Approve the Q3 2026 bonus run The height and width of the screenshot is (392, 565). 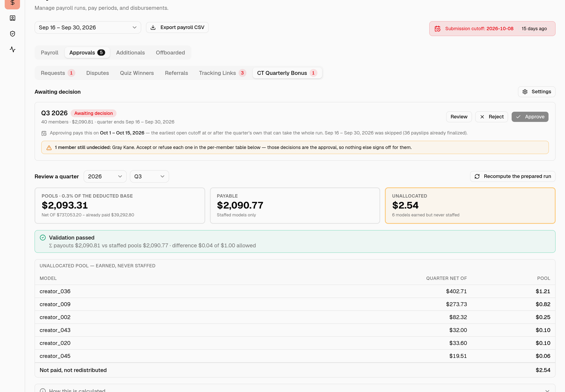click(x=530, y=117)
